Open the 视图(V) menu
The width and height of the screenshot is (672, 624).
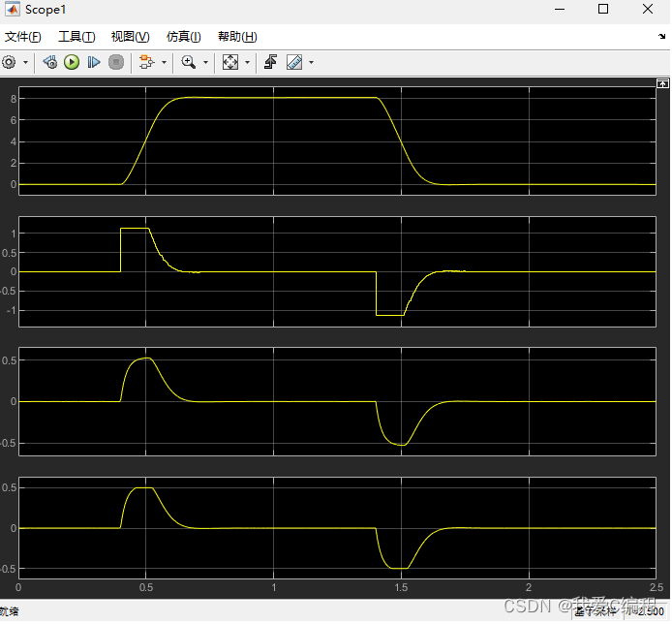point(130,37)
